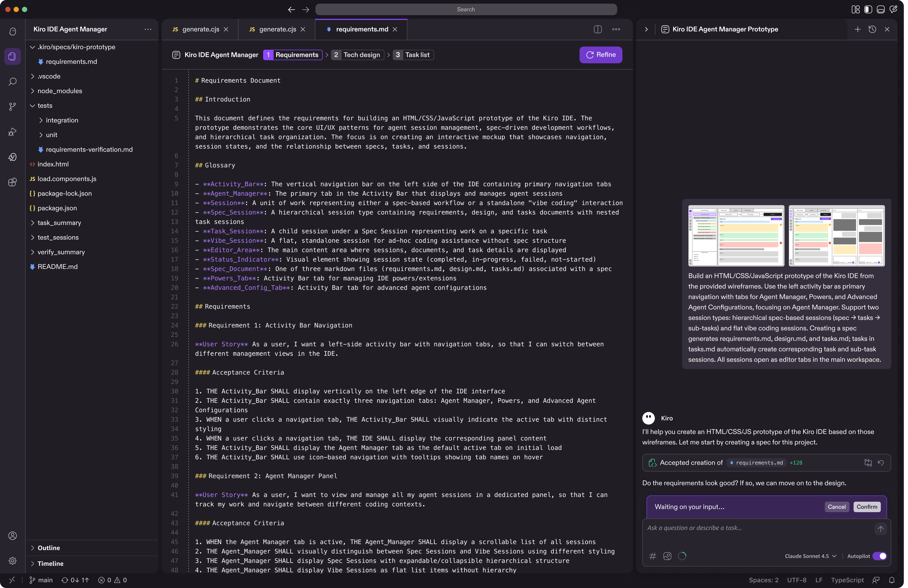This screenshot has width=908, height=588.
Task: Expand the Outline section
Action: (x=48, y=547)
